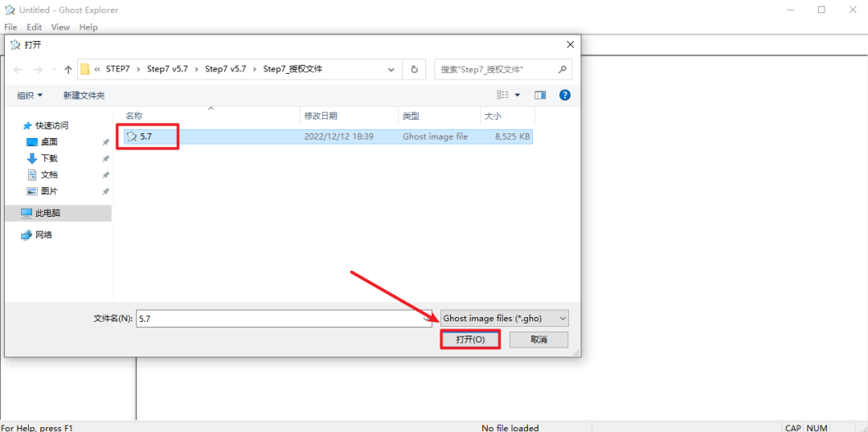Select 快速访问 in the navigation pane
This screenshot has width=868, height=432.
click(51, 125)
